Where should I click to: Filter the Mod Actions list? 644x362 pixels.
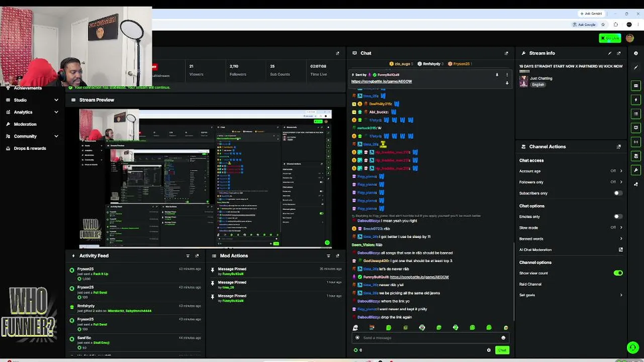329,256
